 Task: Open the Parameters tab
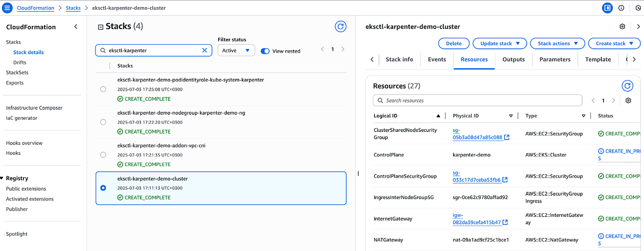coord(555,59)
